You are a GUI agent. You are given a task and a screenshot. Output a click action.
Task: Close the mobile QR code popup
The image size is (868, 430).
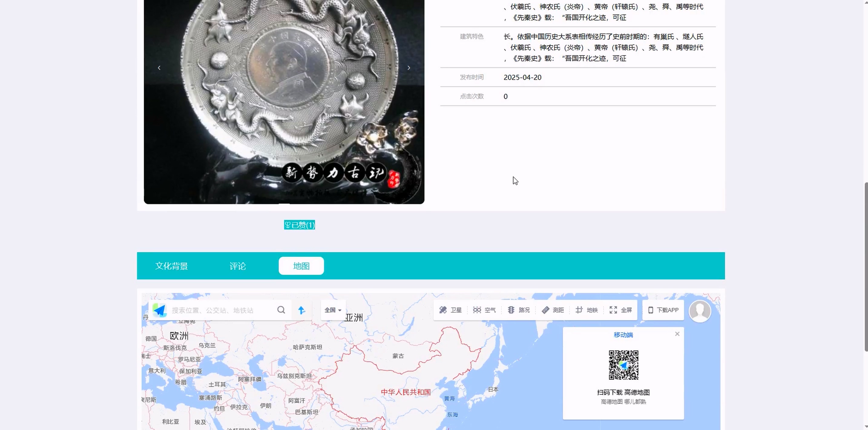(677, 334)
